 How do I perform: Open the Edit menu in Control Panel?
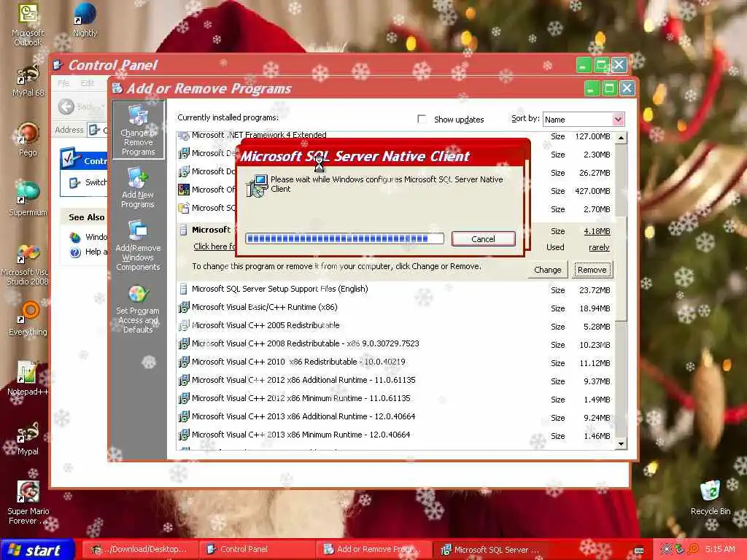pos(88,83)
